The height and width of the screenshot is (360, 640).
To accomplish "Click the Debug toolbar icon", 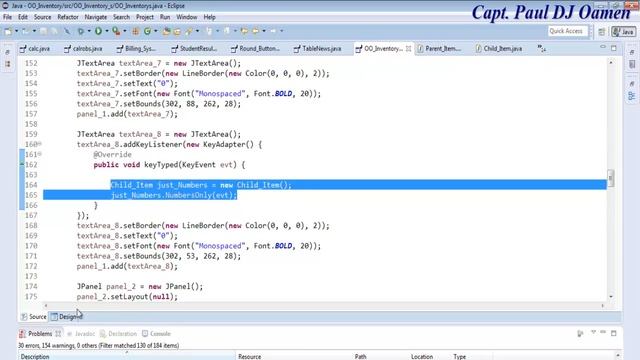I will click(81, 31).
